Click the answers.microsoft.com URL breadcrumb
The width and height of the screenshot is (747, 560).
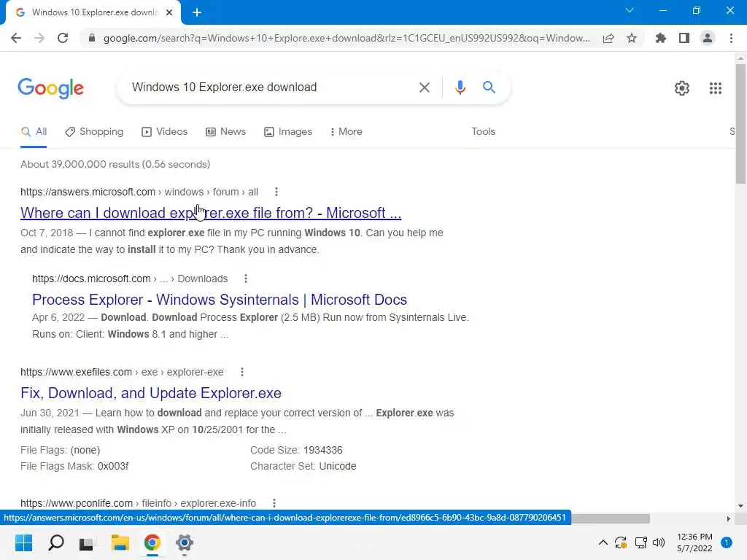139,192
